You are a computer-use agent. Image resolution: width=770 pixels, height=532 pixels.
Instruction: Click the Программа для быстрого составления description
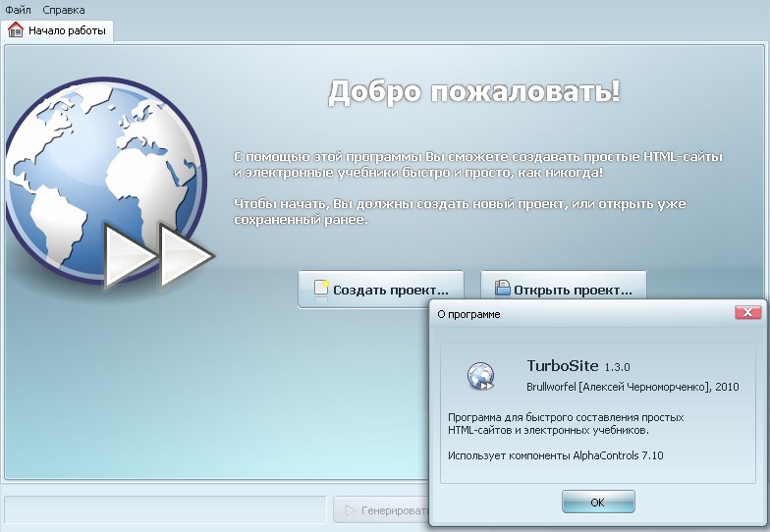[566, 424]
